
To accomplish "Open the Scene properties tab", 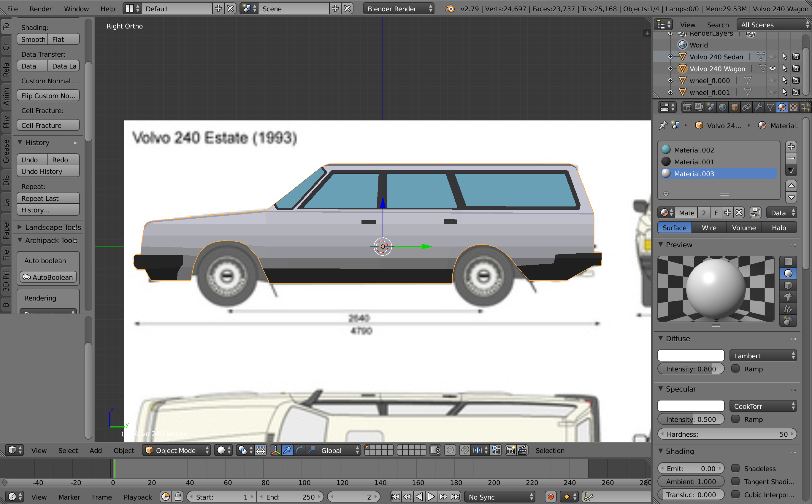I will (710, 107).
